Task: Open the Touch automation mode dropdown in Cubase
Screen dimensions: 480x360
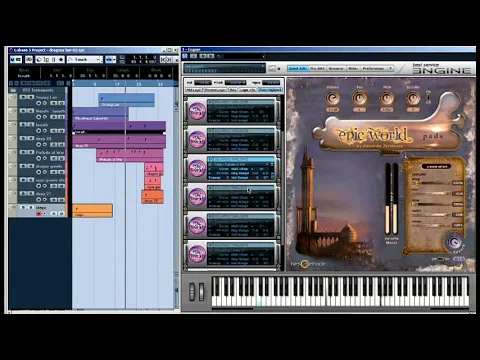Action: [x=84, y=59]
